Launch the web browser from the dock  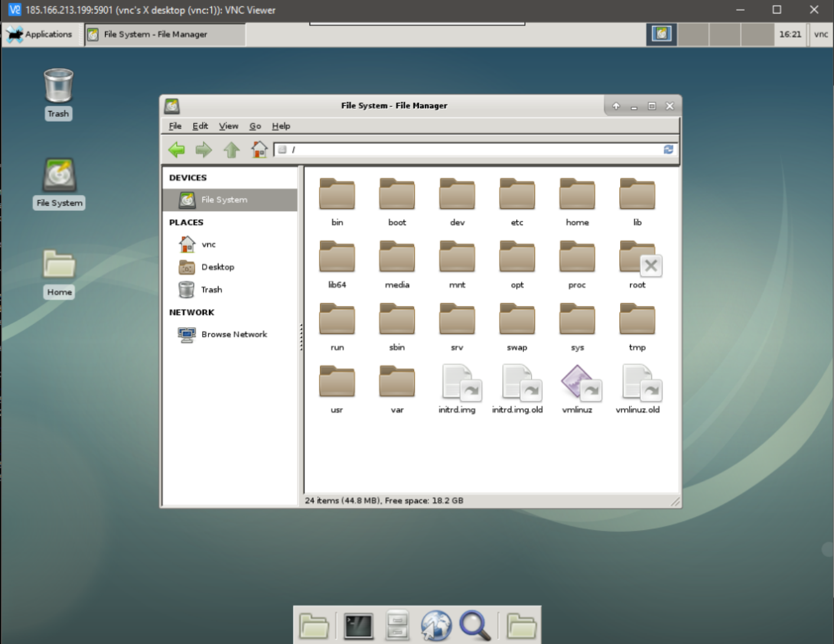click(436, 626)
